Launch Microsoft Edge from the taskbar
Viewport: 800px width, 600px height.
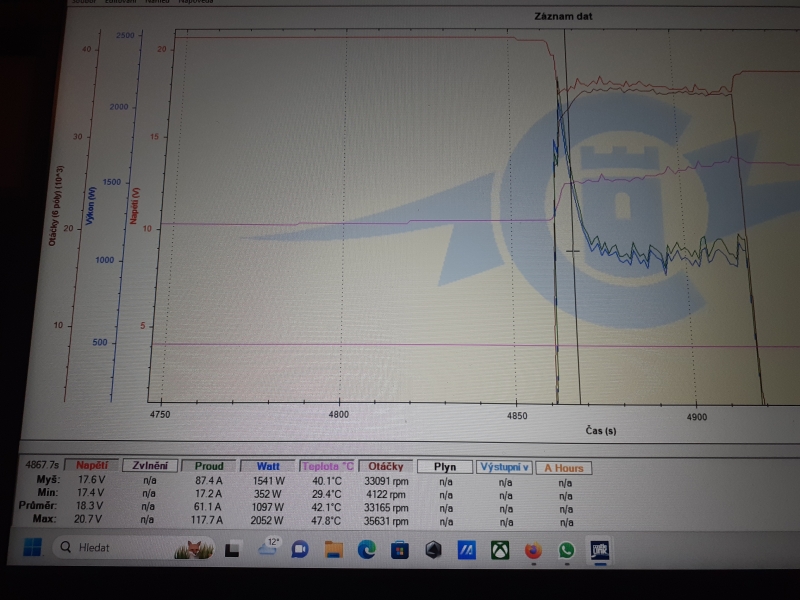click(x=366, y=549)
